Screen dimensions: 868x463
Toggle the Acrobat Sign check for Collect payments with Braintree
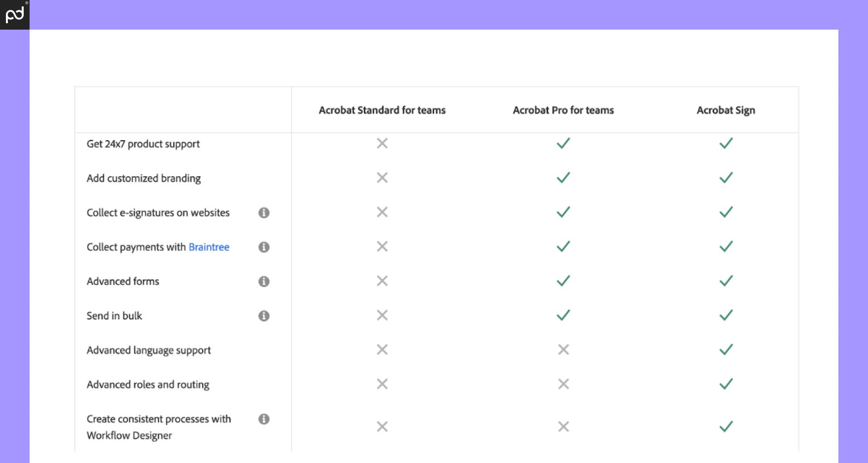pyautogui.click(x=725, y=247)
